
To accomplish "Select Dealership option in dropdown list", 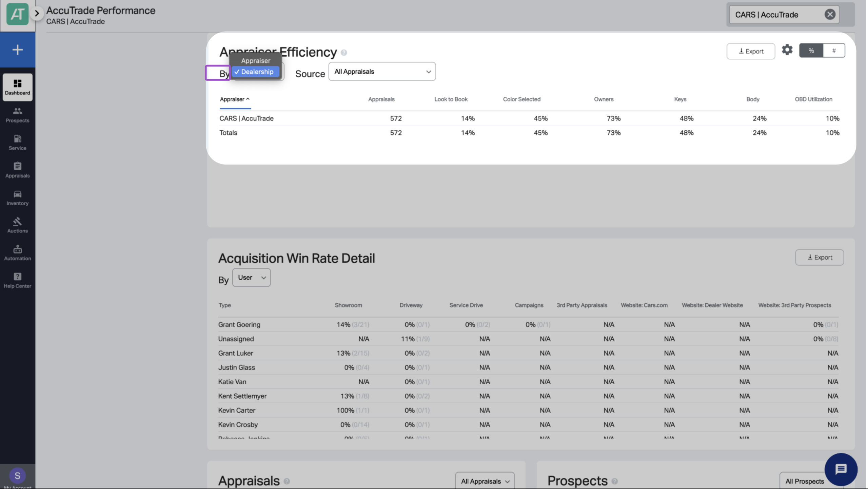I will pos(256,72).
